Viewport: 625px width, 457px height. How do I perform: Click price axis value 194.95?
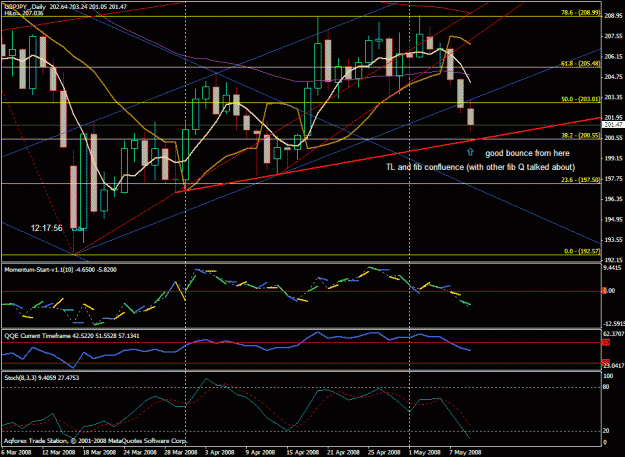[x=613, y=219]
